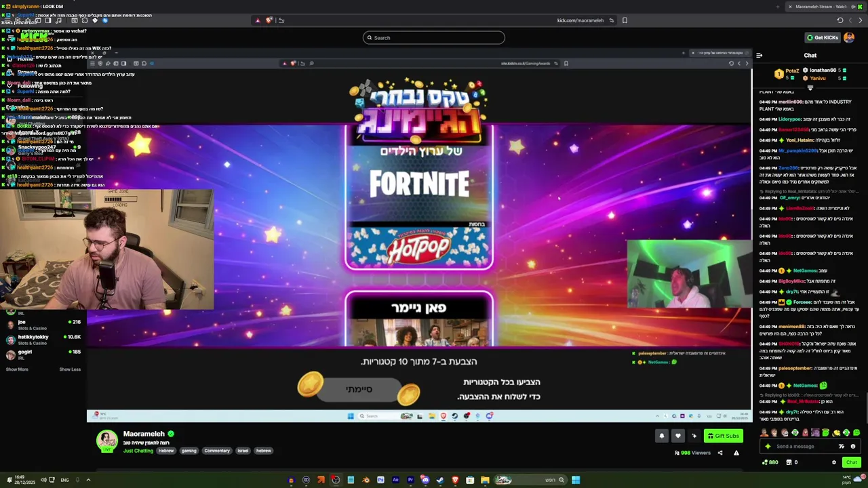Image resolution: width=868 pixels, height=488 pixels.
Task: Select the gaming tag
Action: tap(189, 451)
